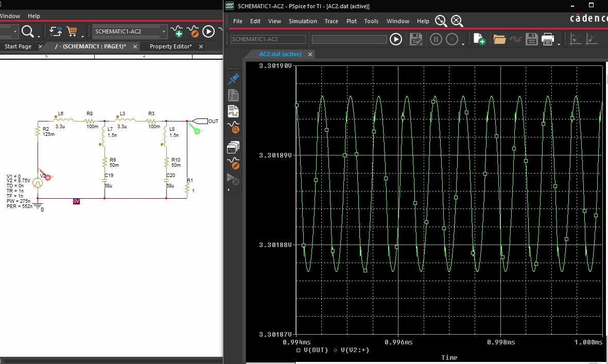Image resolution: width=608 pixels, height=364 pixels.
Task: Click the open folder icon in PSpice toolbar
Action: (x=499, y=39)
